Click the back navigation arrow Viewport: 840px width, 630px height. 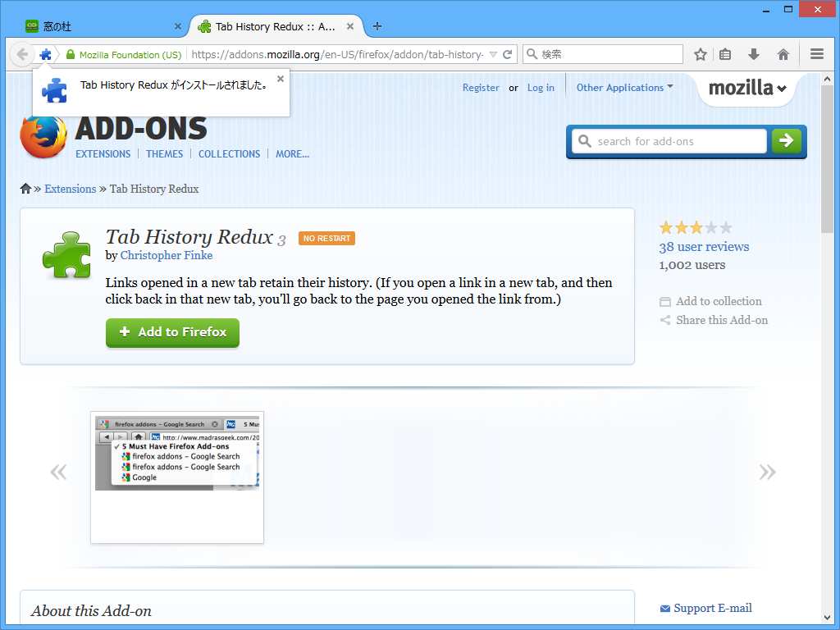(21, 53)
